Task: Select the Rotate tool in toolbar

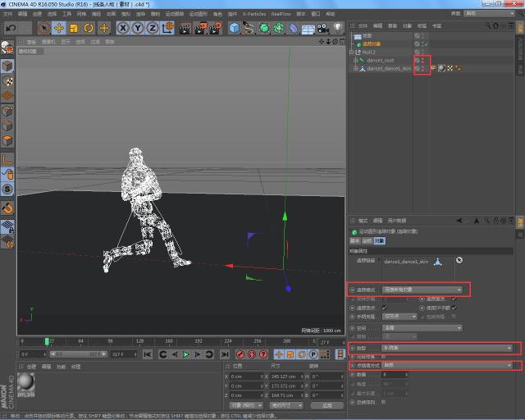Action: [x=89, y=28]
